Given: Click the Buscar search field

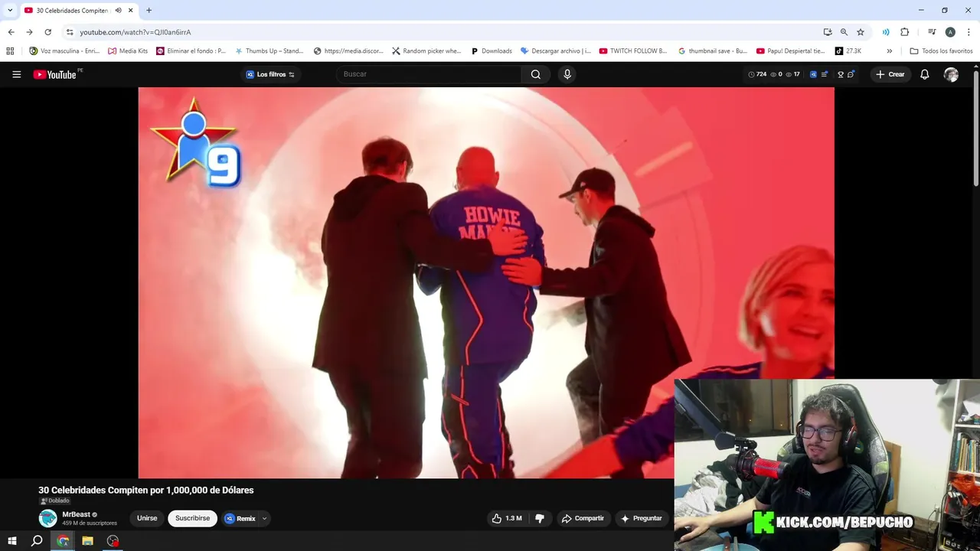Looking at the screenshot, I should 429,74.
